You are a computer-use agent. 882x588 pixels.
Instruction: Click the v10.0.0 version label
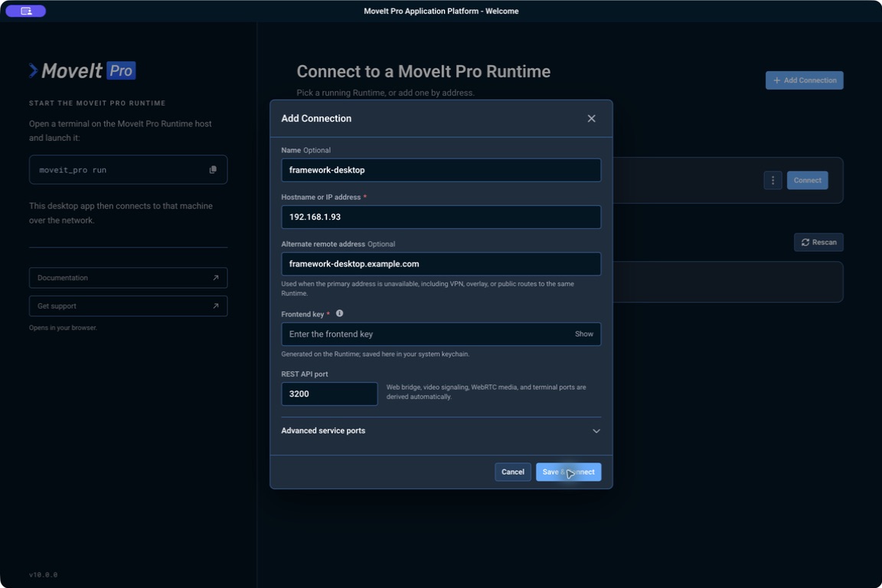(x=44, y=574)
